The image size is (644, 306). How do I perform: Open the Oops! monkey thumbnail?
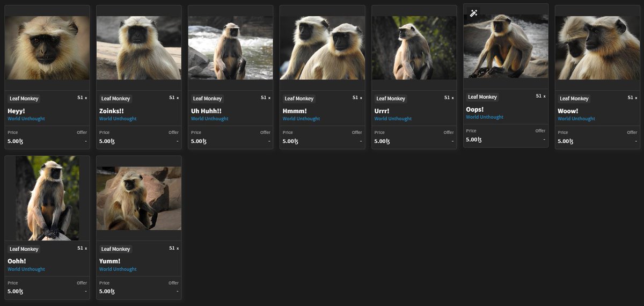pos(506,46)
